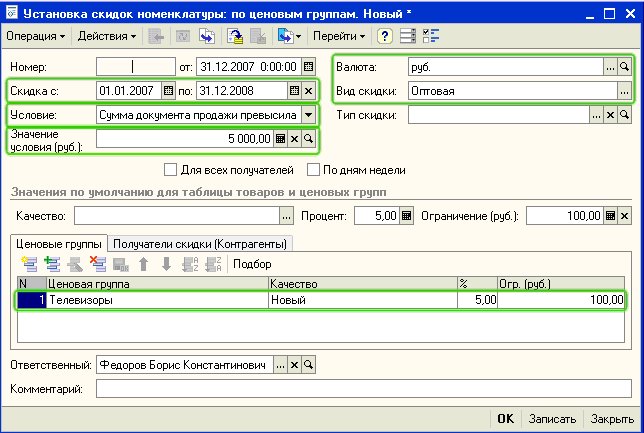
Task: Open the Операция dropdown menu
Action: pos(36,36)
